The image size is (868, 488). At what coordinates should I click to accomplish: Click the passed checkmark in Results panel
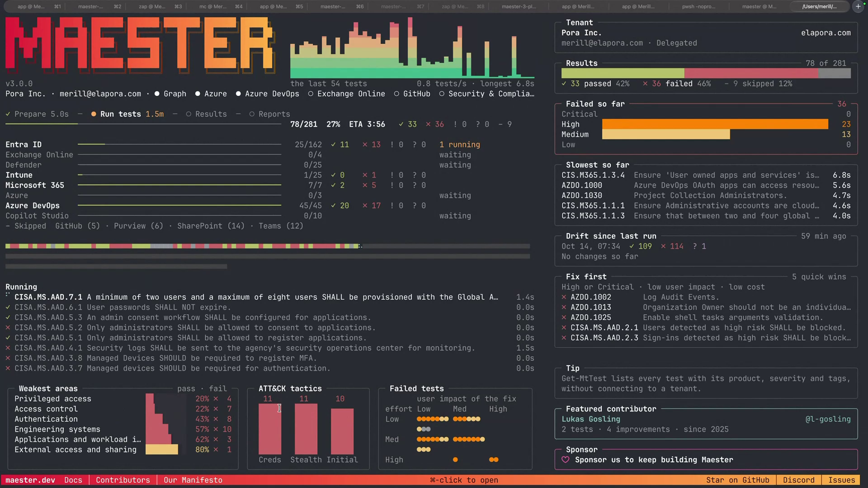(x=564, y=84)
